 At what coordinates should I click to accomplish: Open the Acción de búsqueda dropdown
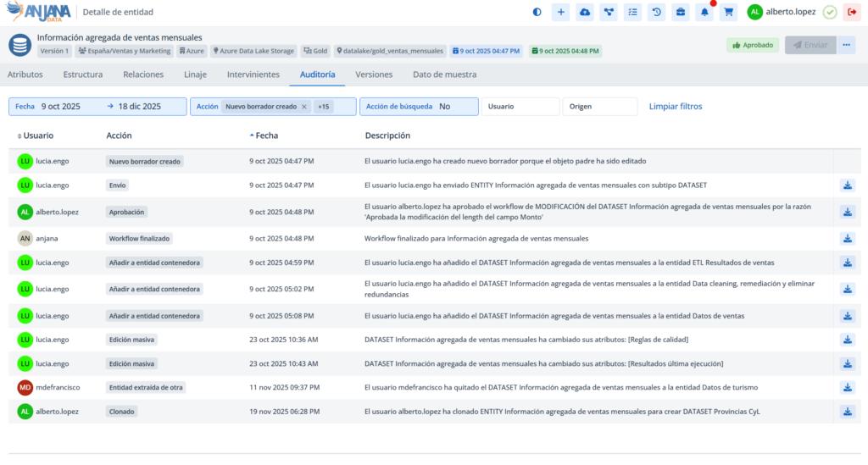[417, 107]
